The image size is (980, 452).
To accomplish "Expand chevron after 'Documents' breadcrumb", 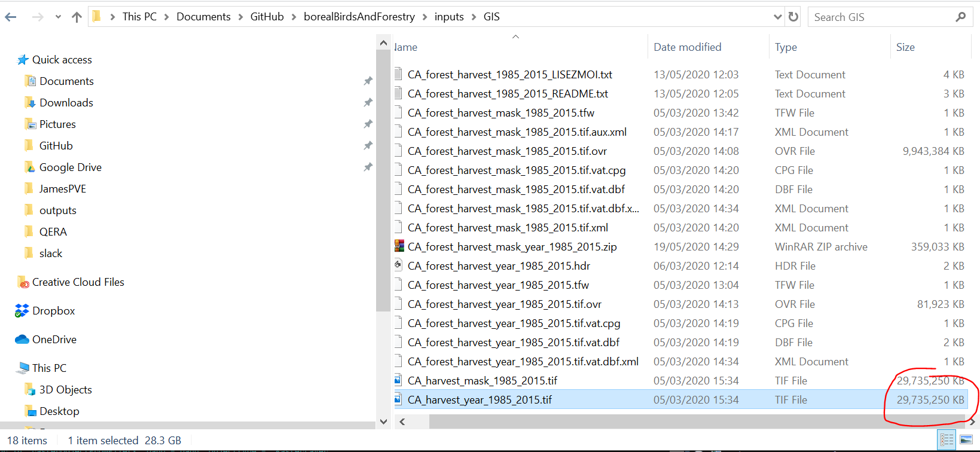I will pos(240,17).
